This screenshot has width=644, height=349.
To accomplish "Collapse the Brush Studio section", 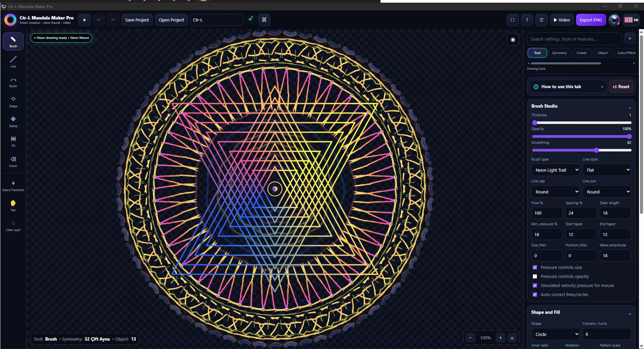I will pos(630,107).
